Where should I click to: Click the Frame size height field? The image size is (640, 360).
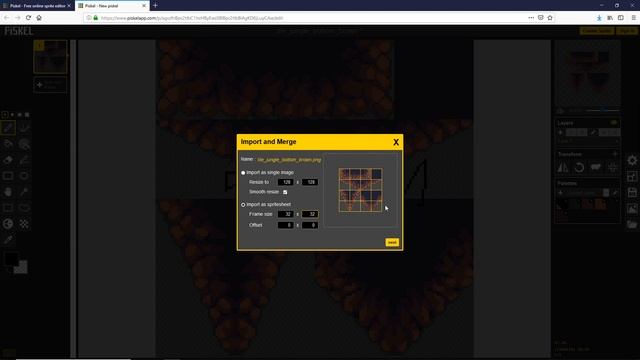(x=310, y=214)
